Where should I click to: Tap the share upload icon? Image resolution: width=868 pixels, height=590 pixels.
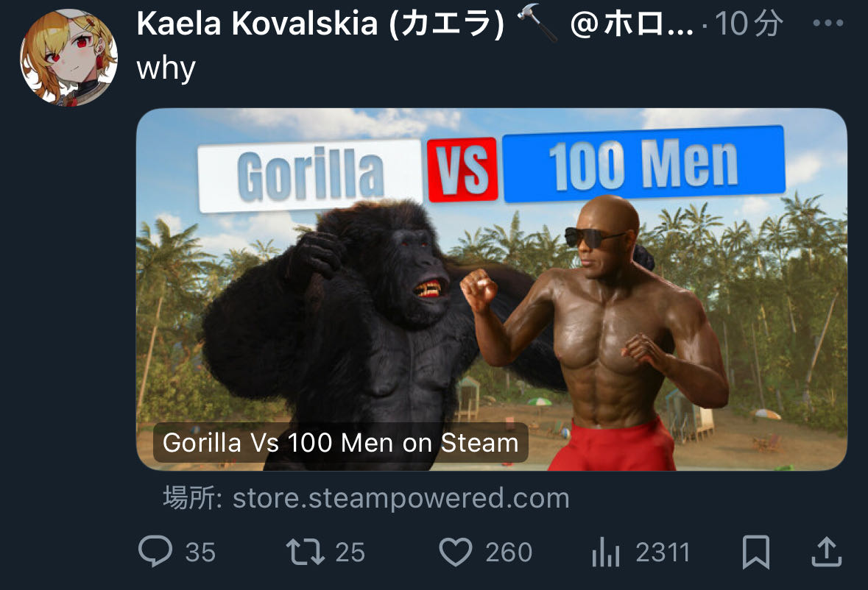tap(827, 551)
